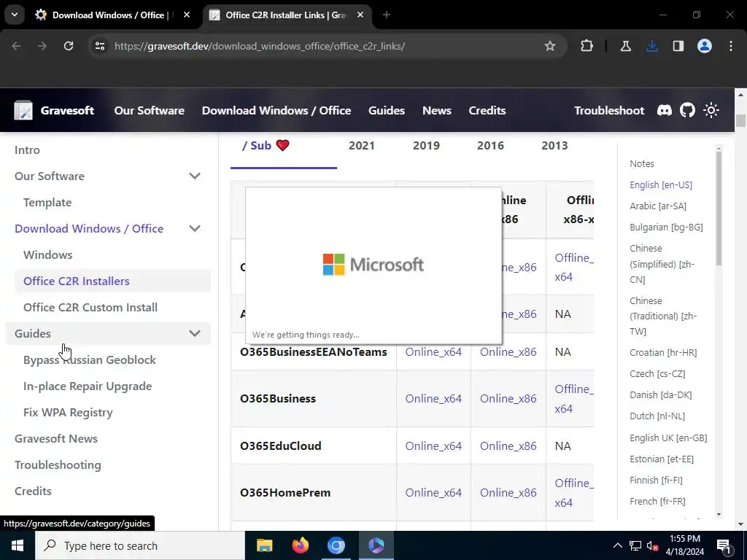Image resolution: width=747 pixels, height=560 pixels.
Task: Open Template sidebar item
Action: [47, 203]
